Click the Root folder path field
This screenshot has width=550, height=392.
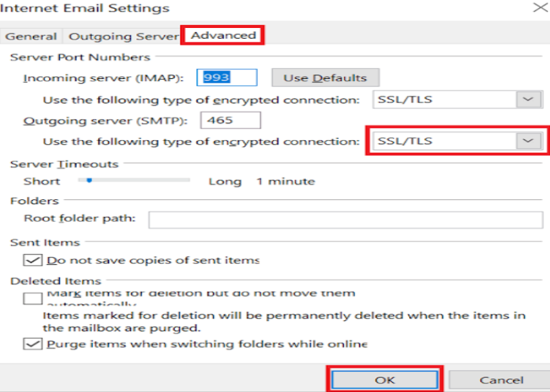346,220
